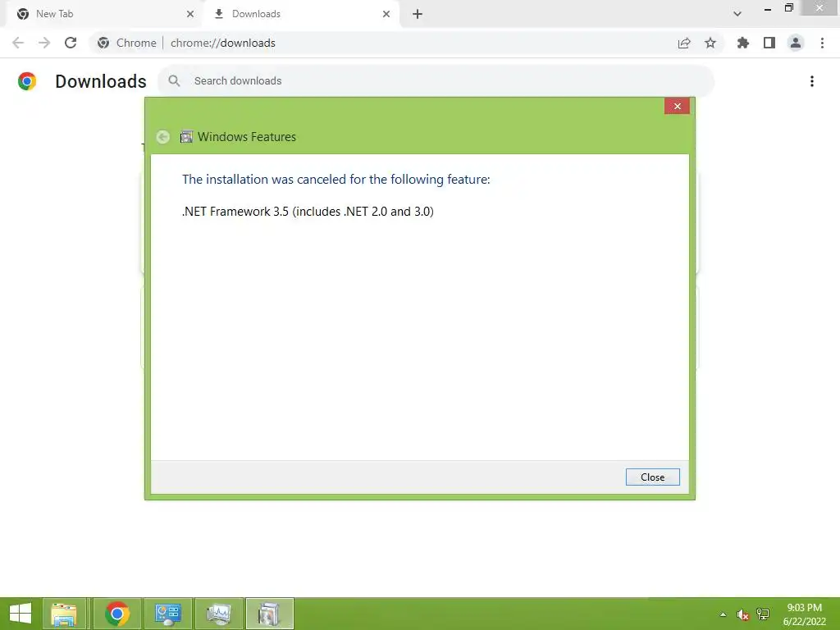Click Google Chrome taskbar icon

tap(117, 614)
